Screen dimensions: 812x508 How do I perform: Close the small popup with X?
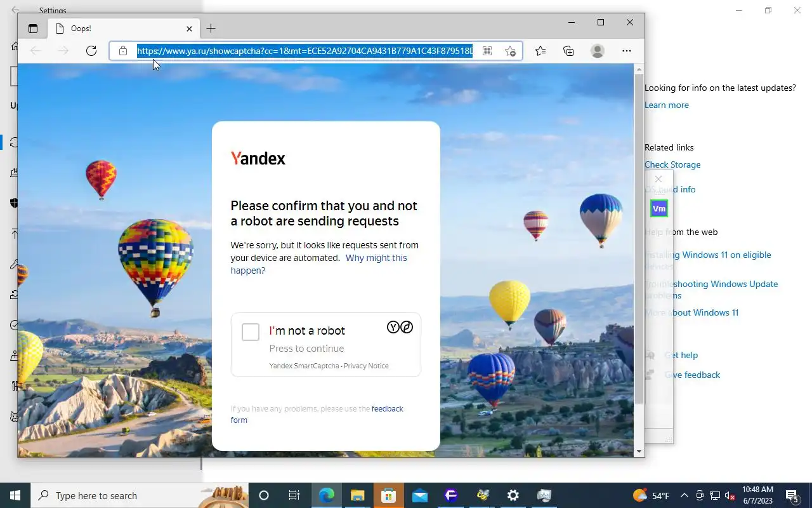658,179
